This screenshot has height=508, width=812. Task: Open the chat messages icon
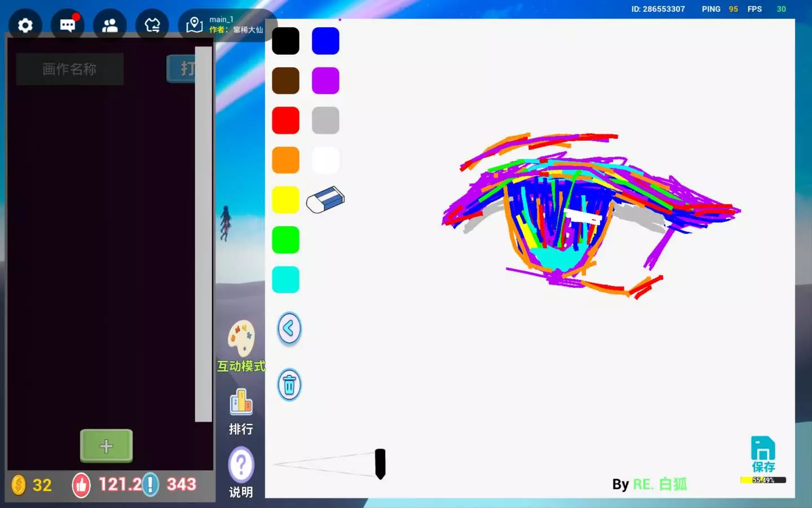(68, 25)
